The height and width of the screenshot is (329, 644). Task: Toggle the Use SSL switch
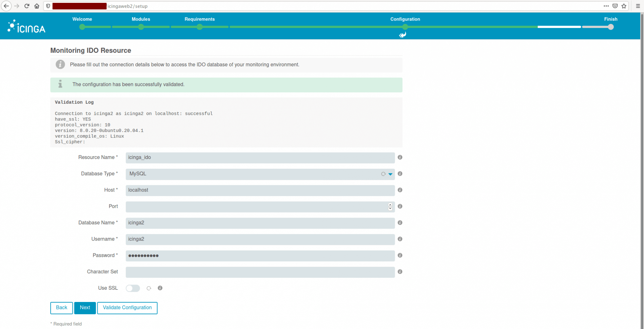point(133,288)
